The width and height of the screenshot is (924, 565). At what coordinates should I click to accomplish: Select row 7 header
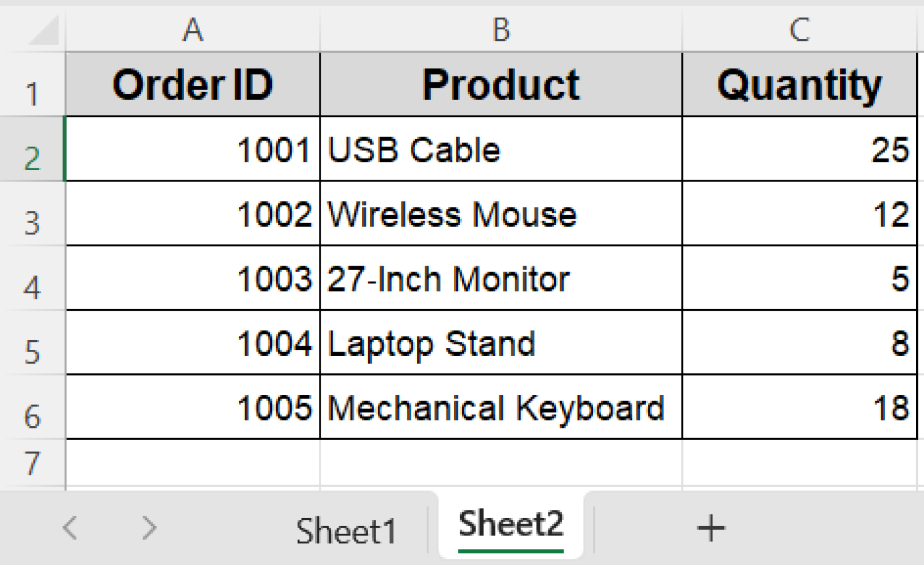[x=32, y=463]
